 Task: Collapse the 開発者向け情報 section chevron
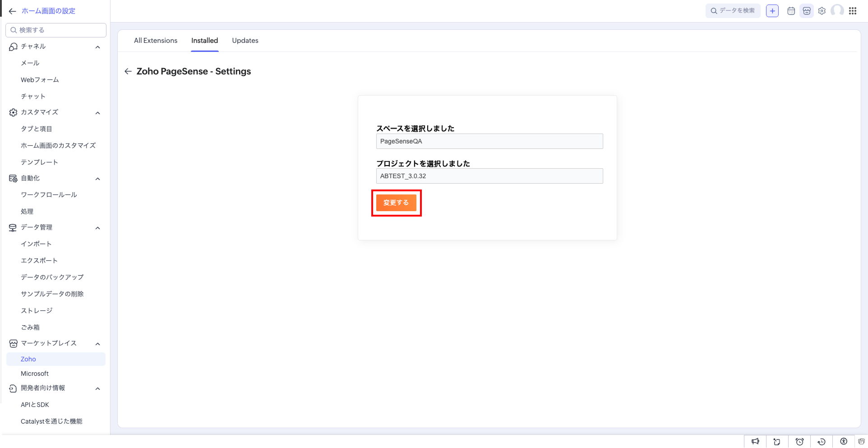97,388
